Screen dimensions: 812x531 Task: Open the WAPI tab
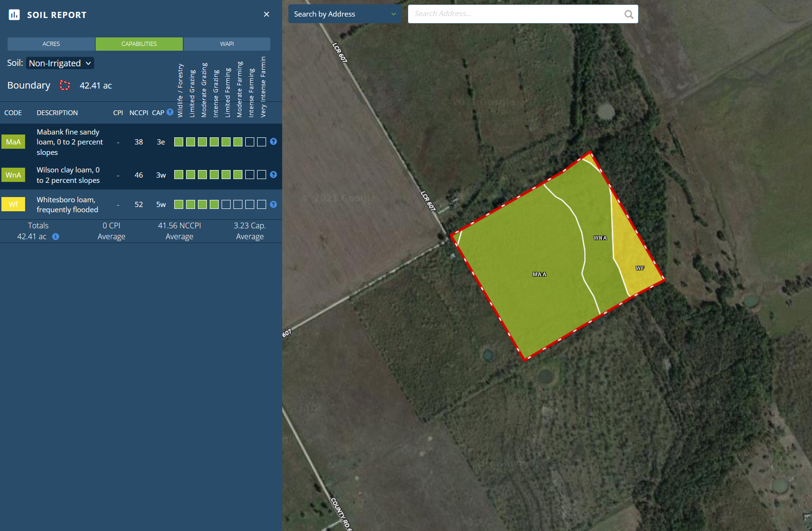pos(227,44)
